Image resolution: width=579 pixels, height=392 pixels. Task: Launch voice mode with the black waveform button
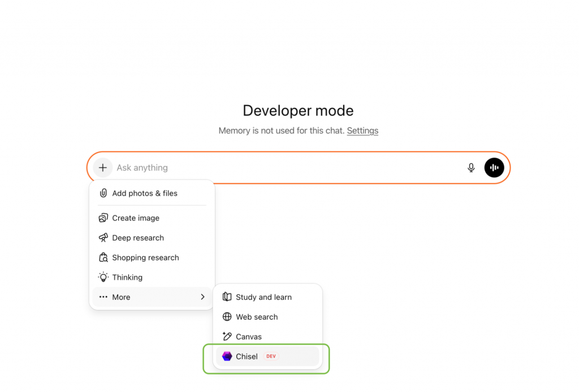coord(494,168)
